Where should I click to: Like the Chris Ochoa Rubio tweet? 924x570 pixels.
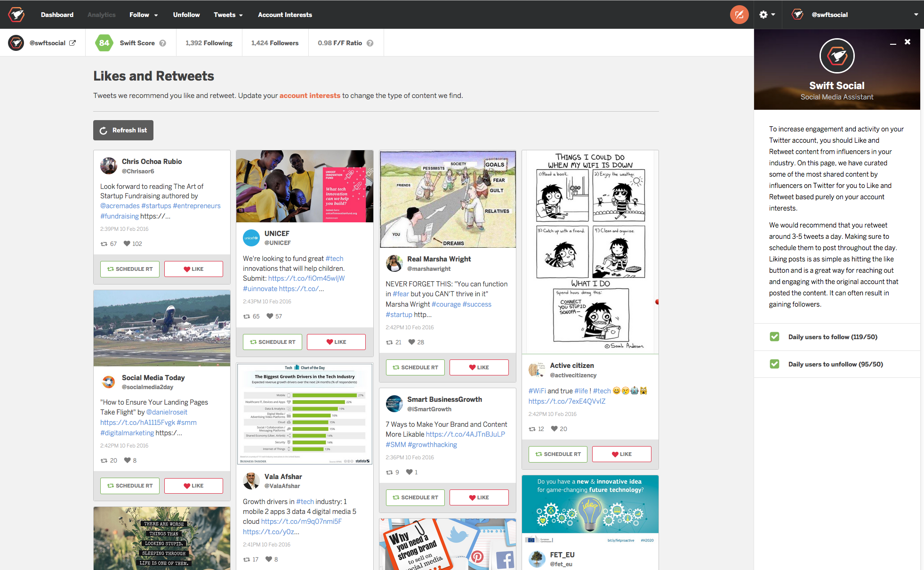pos(193,269)
